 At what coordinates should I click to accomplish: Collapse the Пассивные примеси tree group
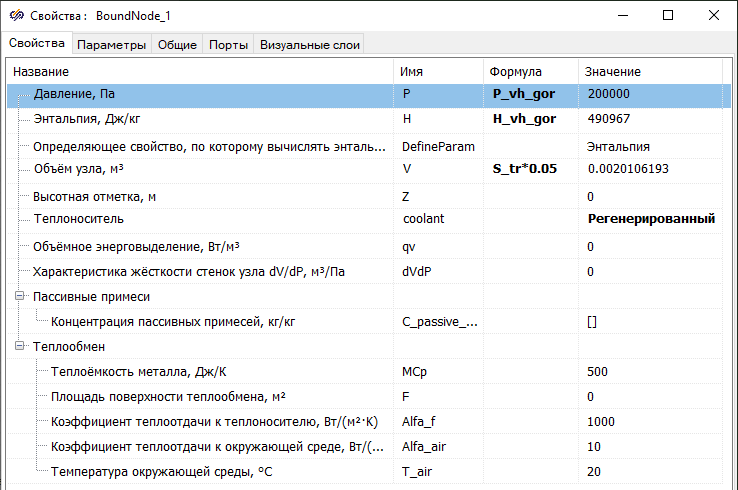(x=21, y=297)
